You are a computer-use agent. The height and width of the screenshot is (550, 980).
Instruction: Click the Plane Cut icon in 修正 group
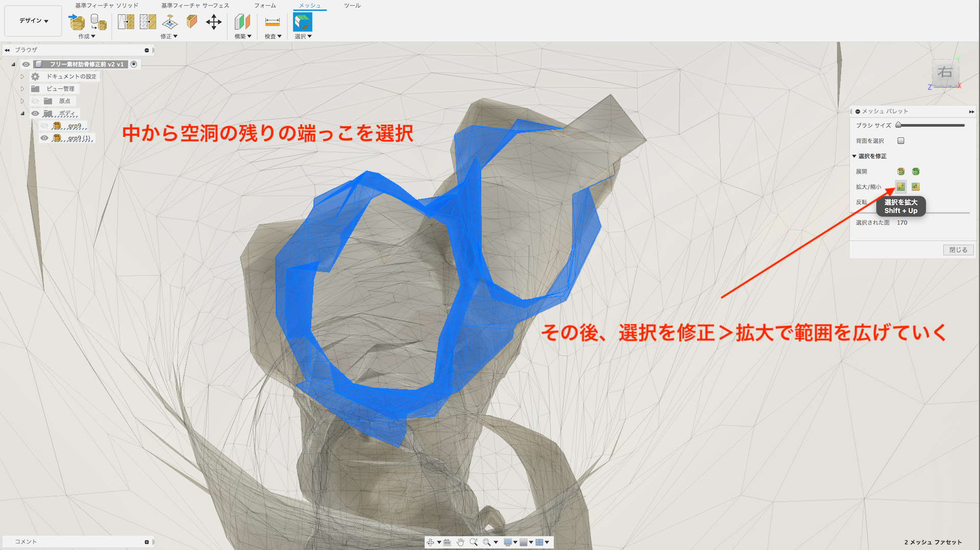coord(169,22)
